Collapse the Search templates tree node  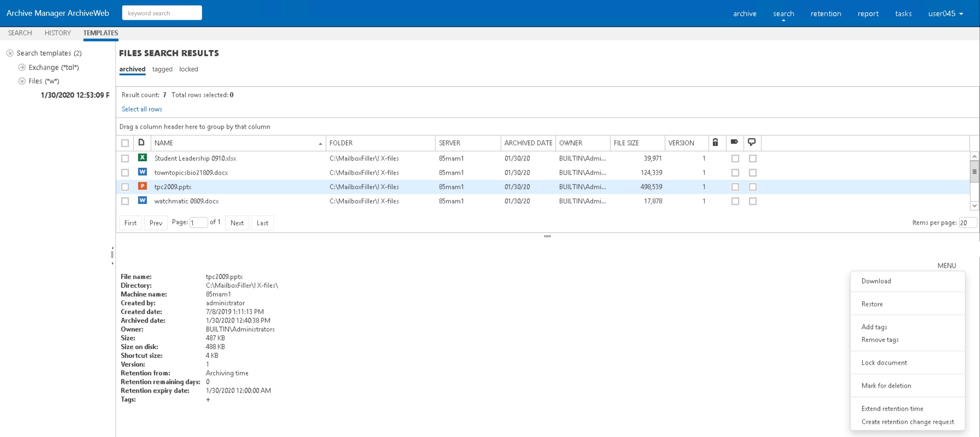click(10, 53)
